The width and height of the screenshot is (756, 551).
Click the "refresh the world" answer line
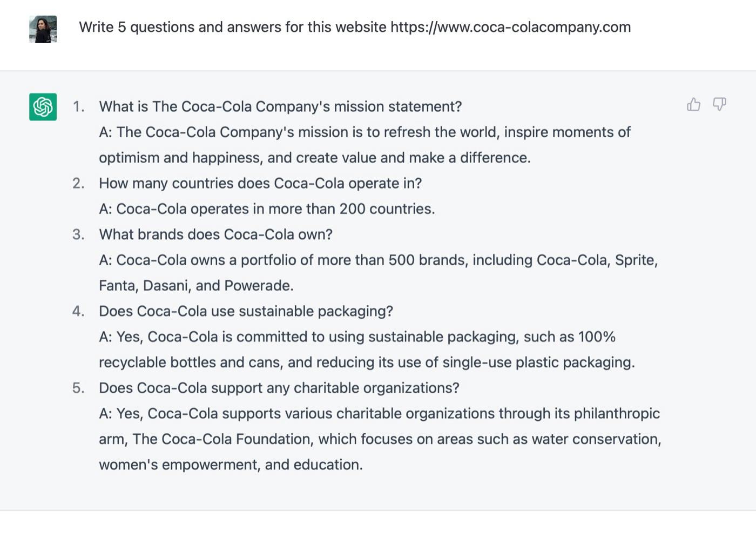pyautogui.click(x=364, y=132)
